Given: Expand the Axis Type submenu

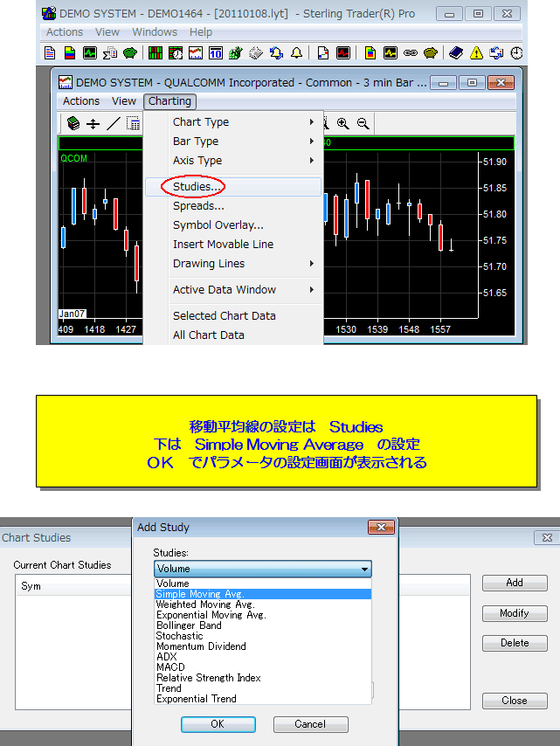Looking at the screenshot, I should 233,161.
